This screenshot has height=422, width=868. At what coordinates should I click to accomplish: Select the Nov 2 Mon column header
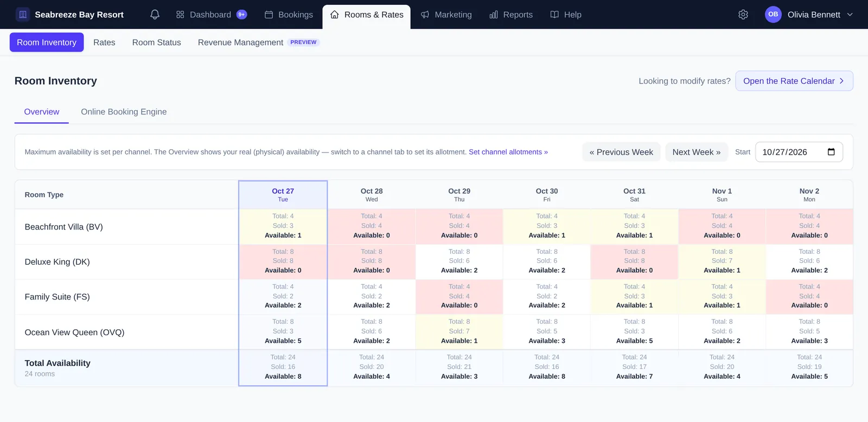coord(809,195)
